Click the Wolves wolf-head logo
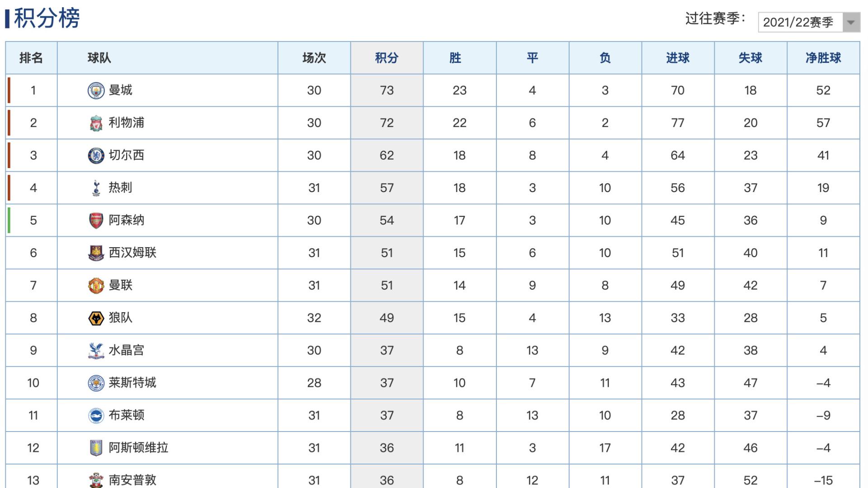 click(x=96, y=318)
